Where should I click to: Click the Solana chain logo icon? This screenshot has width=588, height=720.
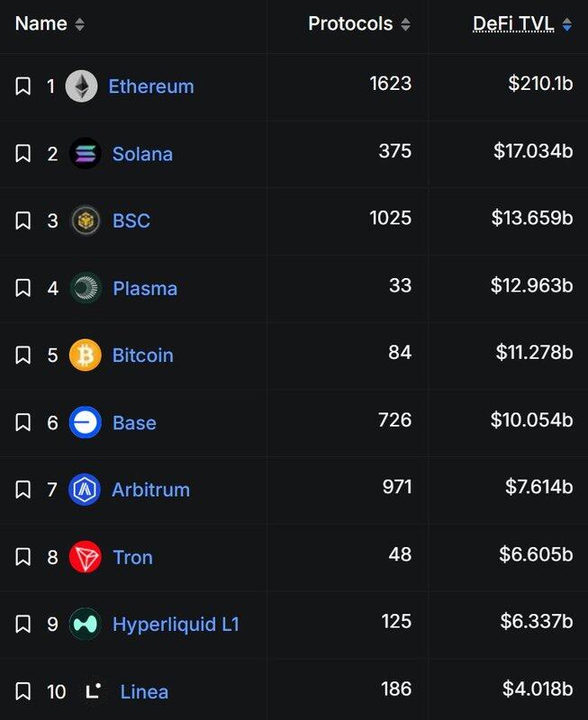click(86, 154)
